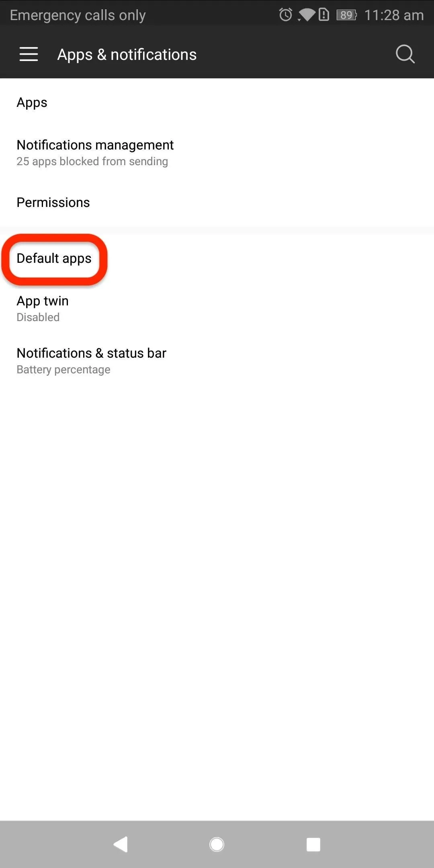
Task: Open the Apps list
Action: [x=217, y=102]
